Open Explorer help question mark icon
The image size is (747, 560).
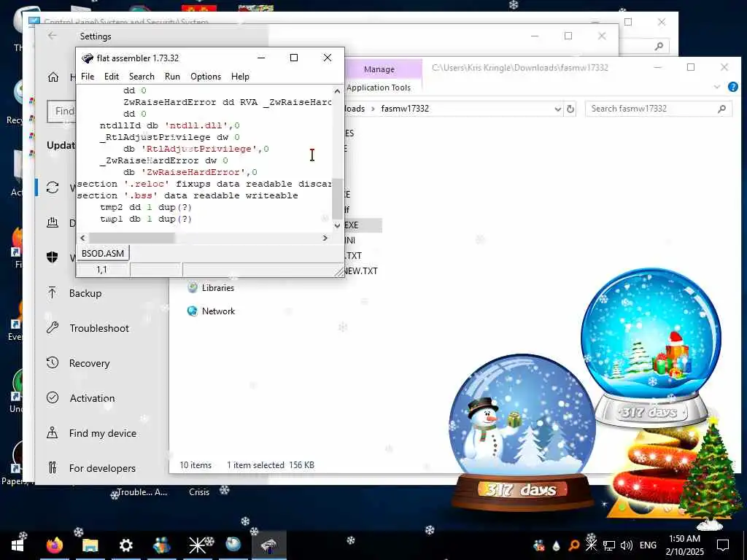733,87
